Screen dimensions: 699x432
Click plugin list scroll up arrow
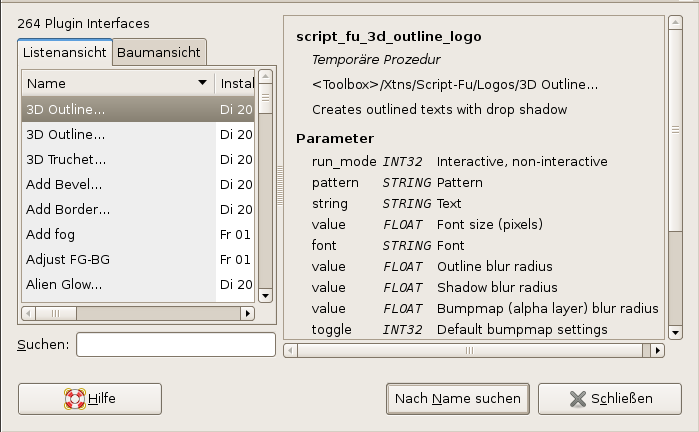coord(265,77)
